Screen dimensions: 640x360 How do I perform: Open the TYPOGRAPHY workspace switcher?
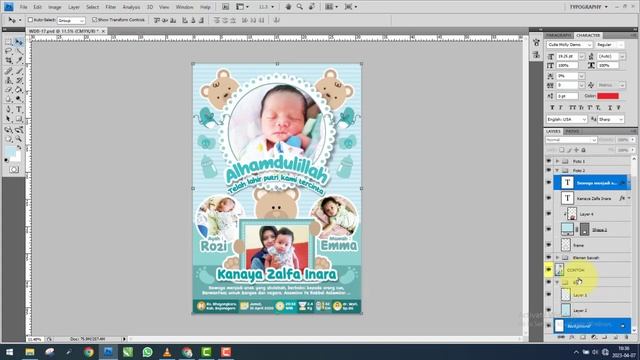[588, 7]
